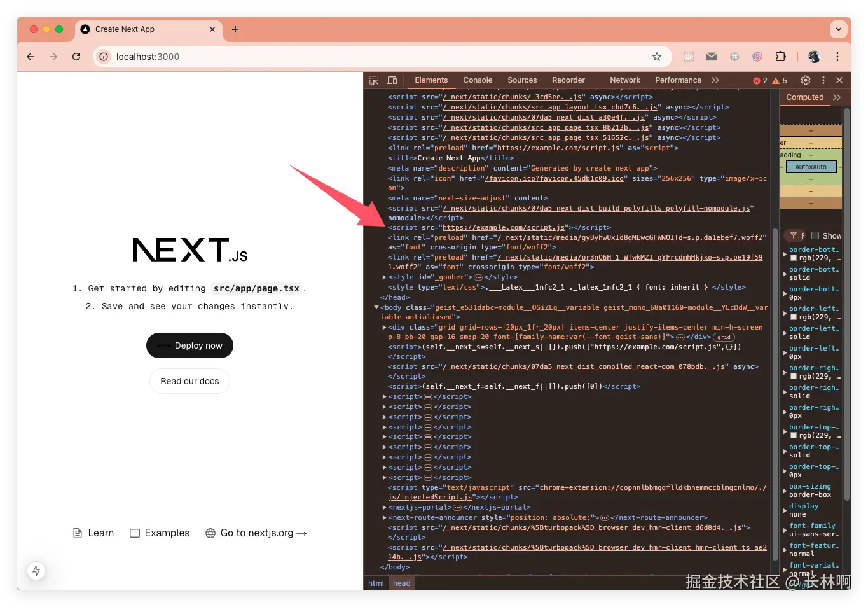The height and width of the screenshot is (607, 868).
Task: Close the DevTools panel
Action: (839, 80)
